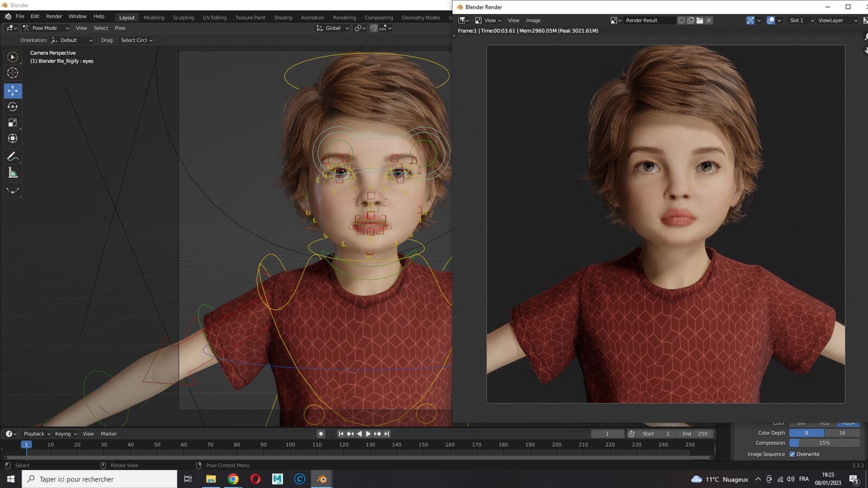Toggle the Overwrite checkbox

point(792,454)
